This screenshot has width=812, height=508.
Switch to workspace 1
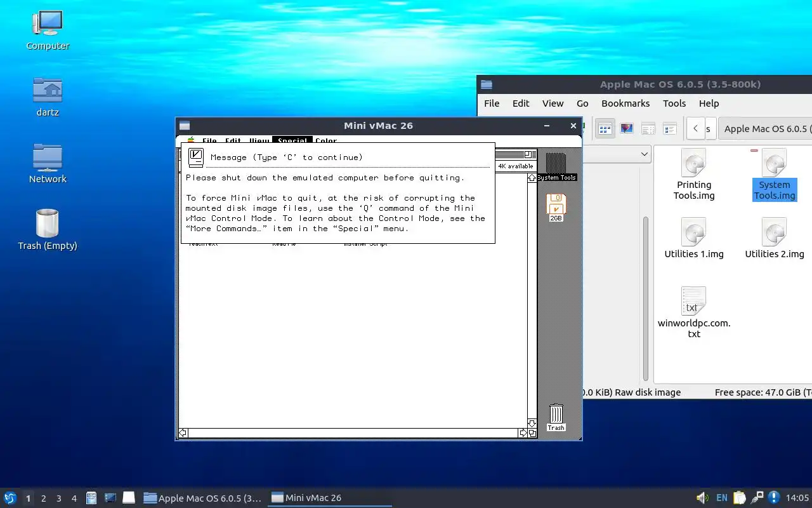[28, 498]
